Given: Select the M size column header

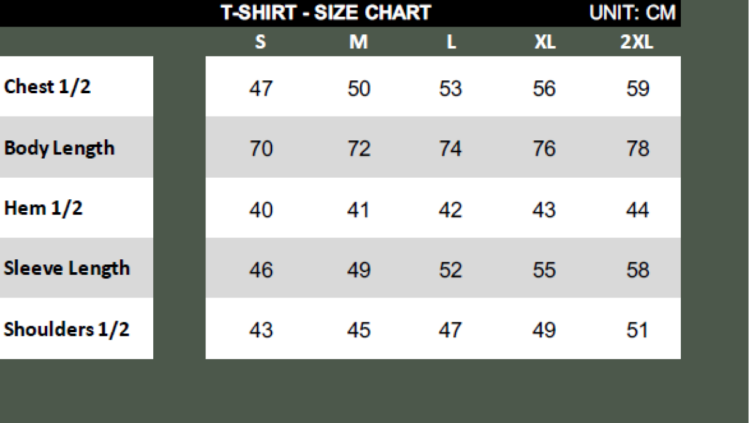Looking at the screenshot, I should pos(358,42).
